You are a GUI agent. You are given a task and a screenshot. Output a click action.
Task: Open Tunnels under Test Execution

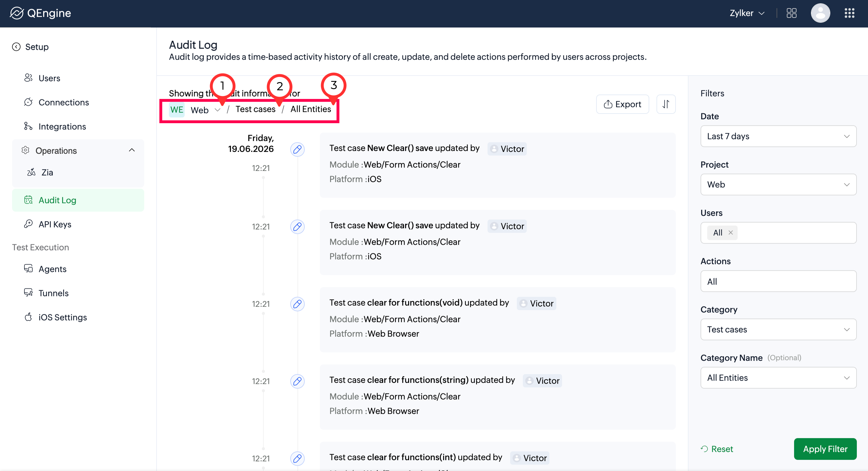coord(54,293)
